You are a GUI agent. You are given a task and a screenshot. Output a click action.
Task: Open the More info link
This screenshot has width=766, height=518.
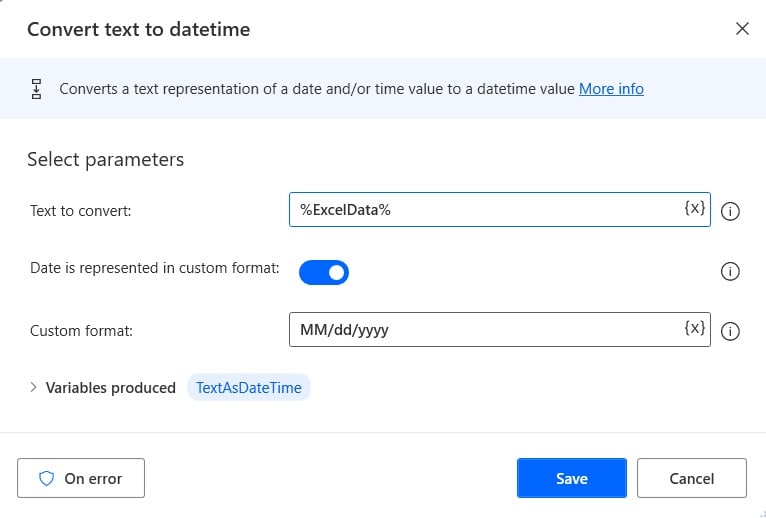[611, 89]
